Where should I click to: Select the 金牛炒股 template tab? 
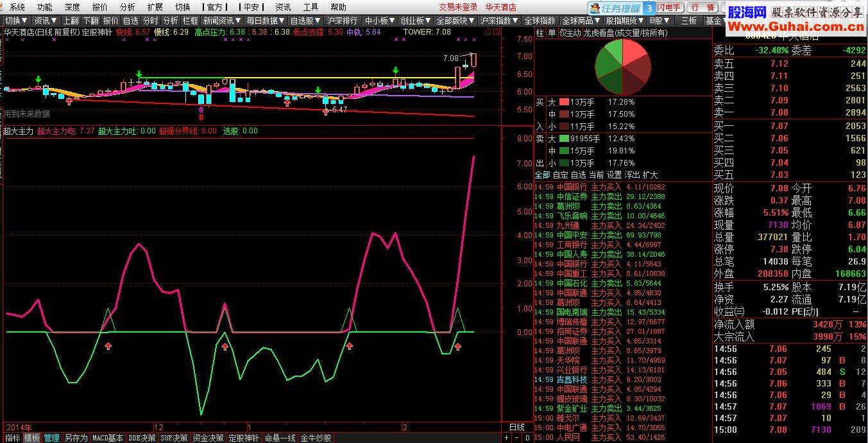pos(316,438)
